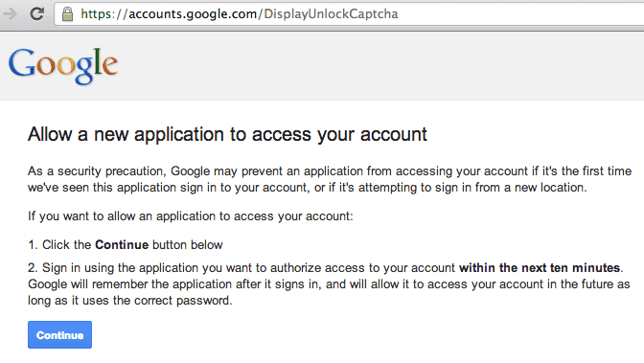644x363 pixels.
Task: Click the 'long as it uses the correct password' line
Action: [129, 301]
